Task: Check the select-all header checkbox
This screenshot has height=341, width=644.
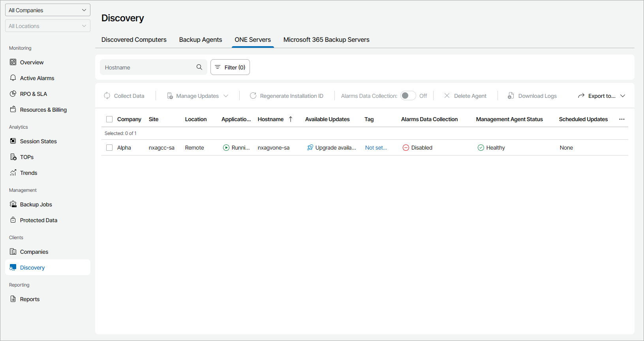Action: [x=109, y=119]
